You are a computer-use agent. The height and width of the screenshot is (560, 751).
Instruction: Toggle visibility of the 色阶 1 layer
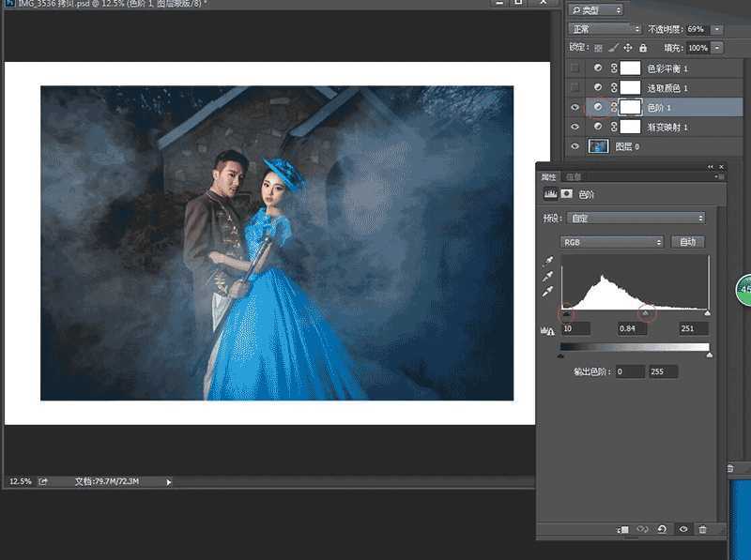coord(575,107)
